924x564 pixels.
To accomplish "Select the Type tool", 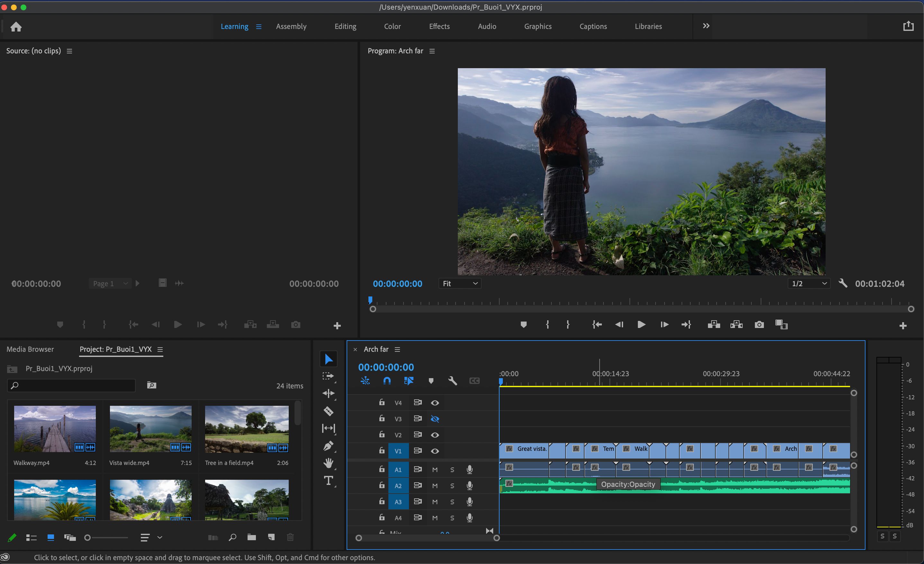I will [x=329, y=480].
